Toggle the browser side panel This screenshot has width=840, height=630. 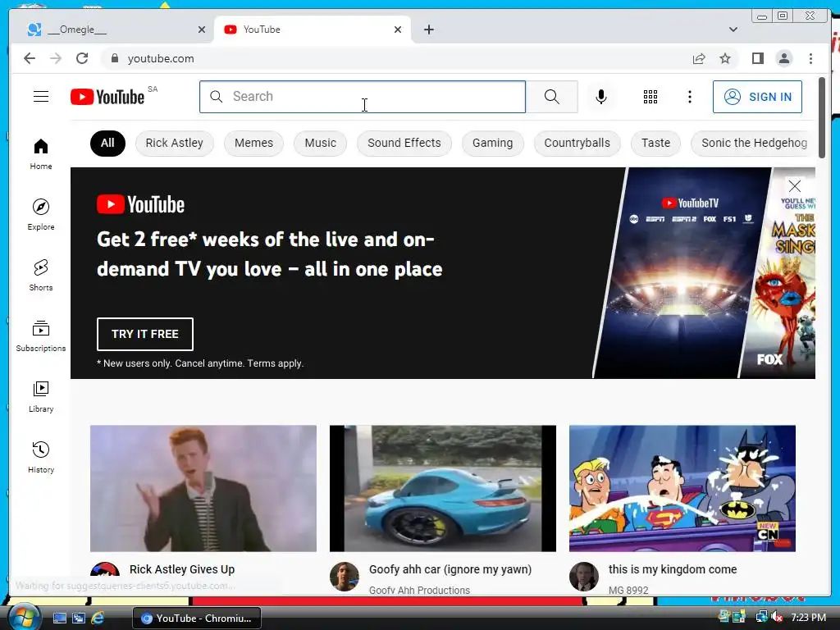point(757,58)
